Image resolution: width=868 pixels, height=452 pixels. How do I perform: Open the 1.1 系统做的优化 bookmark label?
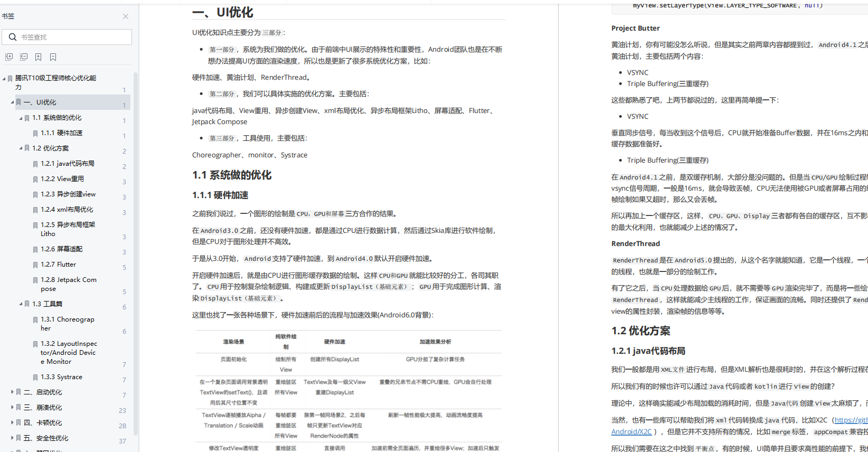point(57,118)
